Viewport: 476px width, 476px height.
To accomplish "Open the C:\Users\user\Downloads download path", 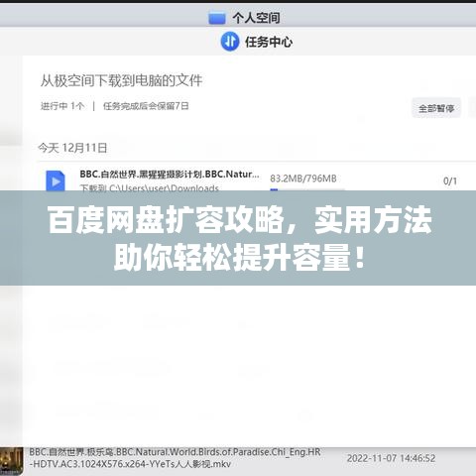I will (150, 187).
